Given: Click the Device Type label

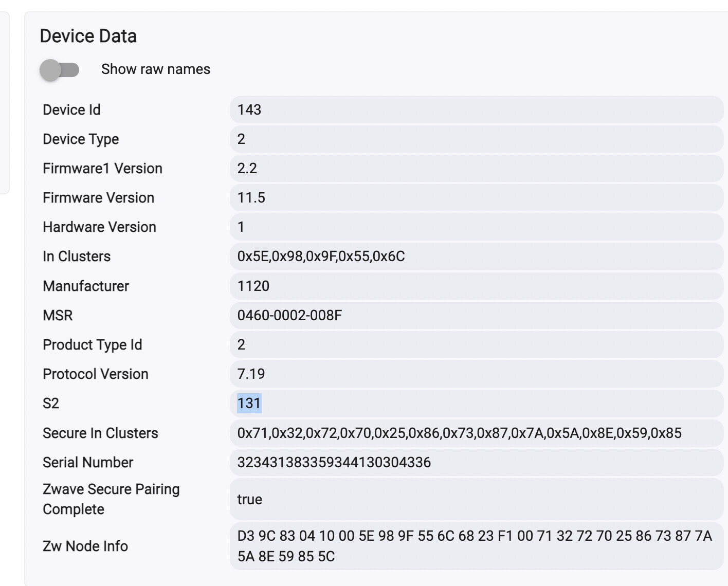Looking at the screenshot, I should click(x=81, y=139).
